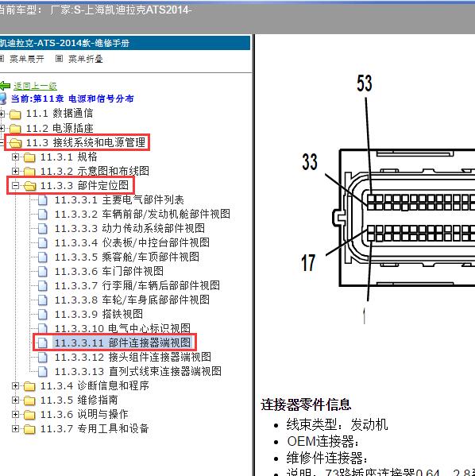
Task: Click document icon of 11.3.3.8 车轮
Action: click(43, 300)
